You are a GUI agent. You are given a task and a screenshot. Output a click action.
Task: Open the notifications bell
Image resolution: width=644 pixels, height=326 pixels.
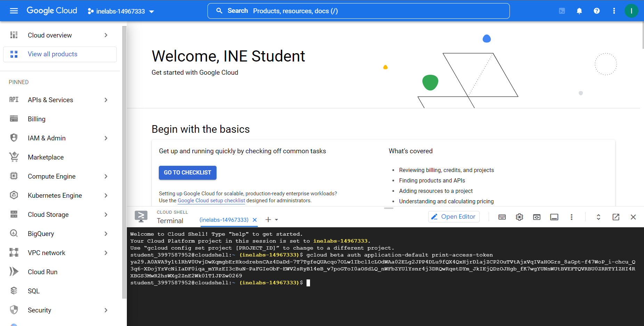579,11
